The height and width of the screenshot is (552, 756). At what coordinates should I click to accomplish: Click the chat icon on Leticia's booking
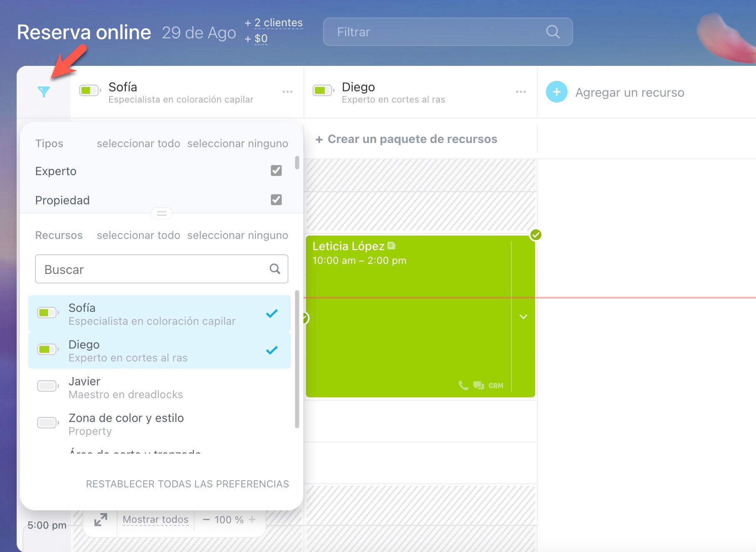[478, 385]
